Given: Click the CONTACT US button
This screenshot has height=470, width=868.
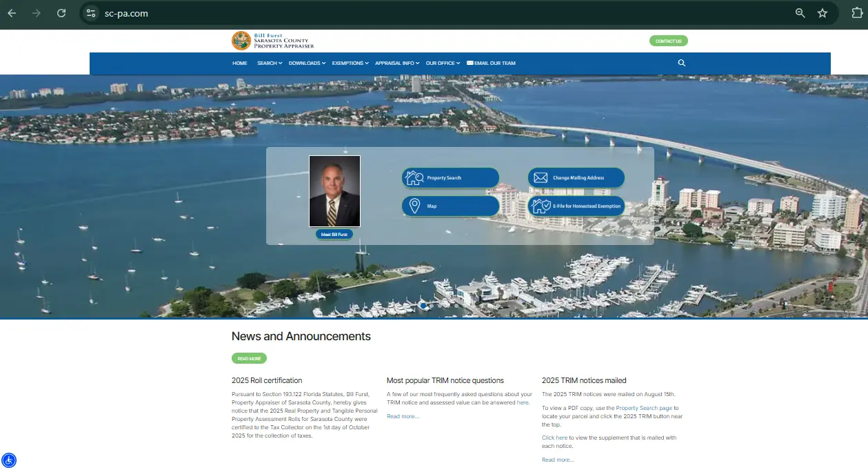Looking at the screenshot, I should tap(668, 41).
